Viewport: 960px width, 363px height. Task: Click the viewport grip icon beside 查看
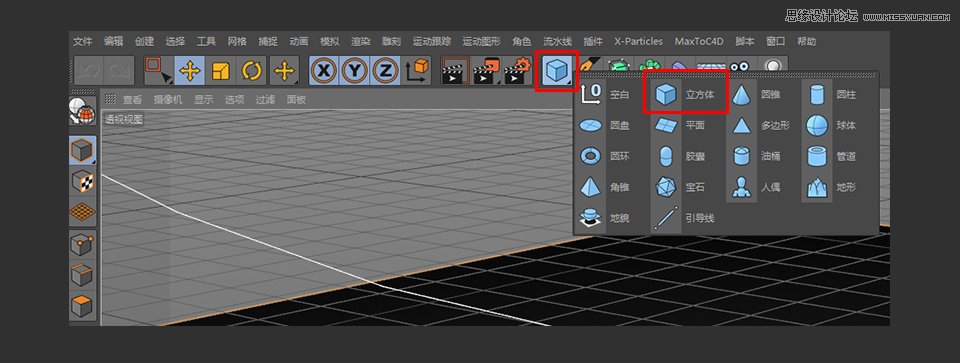click(x=110, y=99)
